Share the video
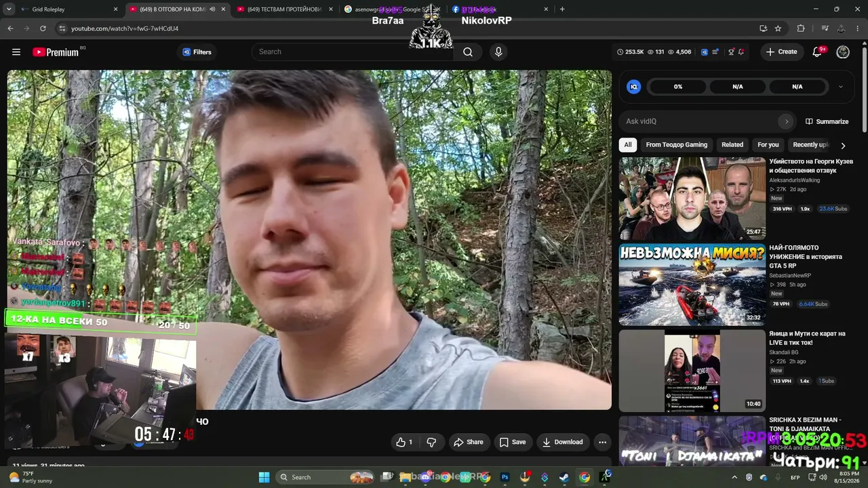This screenshot has height=488, width=868. click(469, 442)
